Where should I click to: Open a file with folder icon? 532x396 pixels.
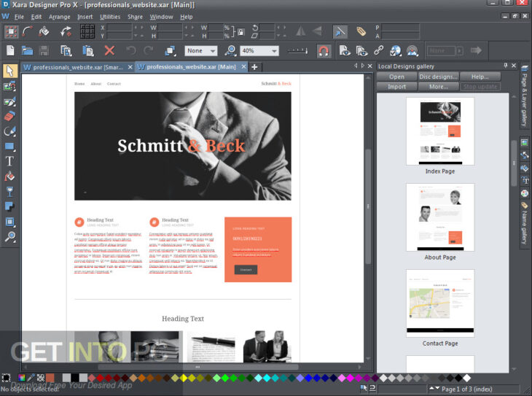pyautogui.click(x=27, y=50)
